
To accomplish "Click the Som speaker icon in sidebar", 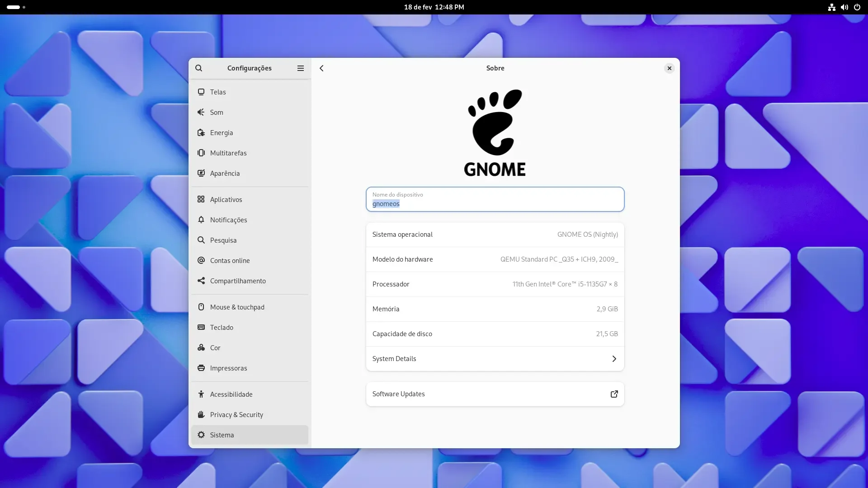I will tap(201, 112).
